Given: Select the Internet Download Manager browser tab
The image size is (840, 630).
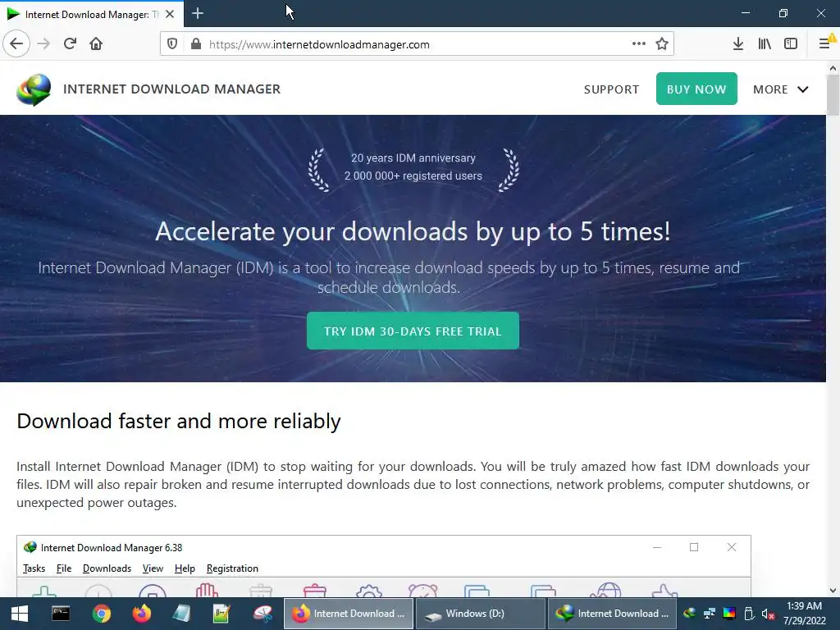Looking at the screenshot, I should click(x=92, y=14).
